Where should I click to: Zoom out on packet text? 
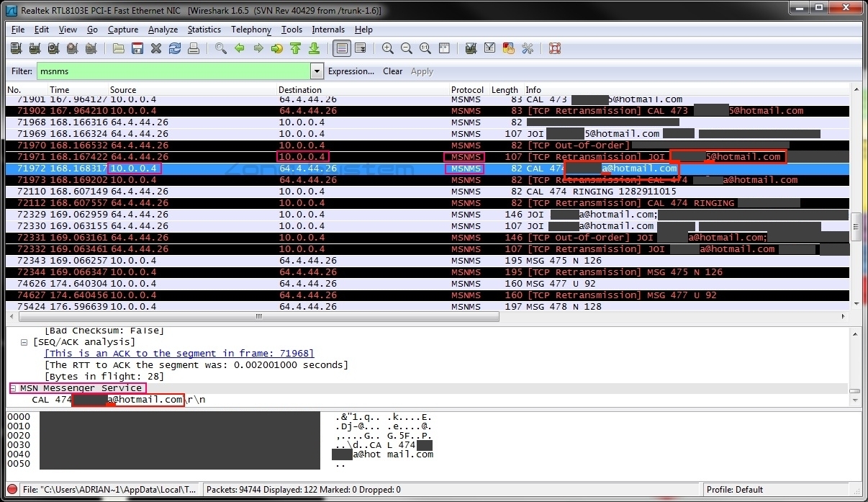point(407,48)
